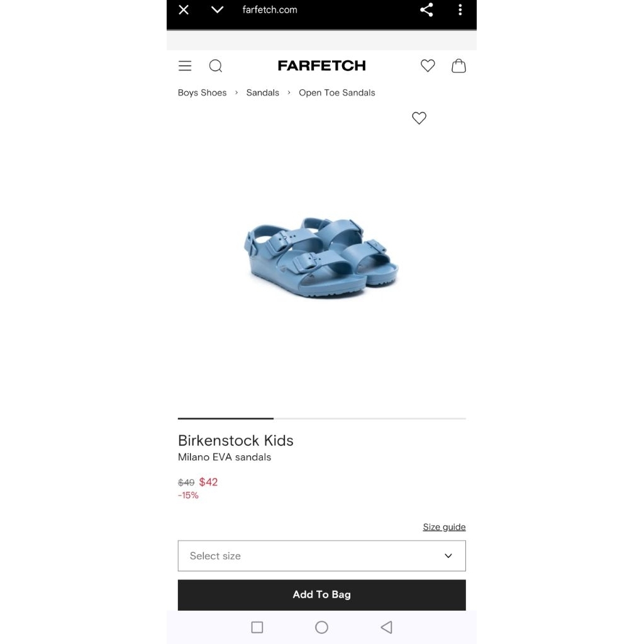Click the FARFETCH logo

coord(321,65)
